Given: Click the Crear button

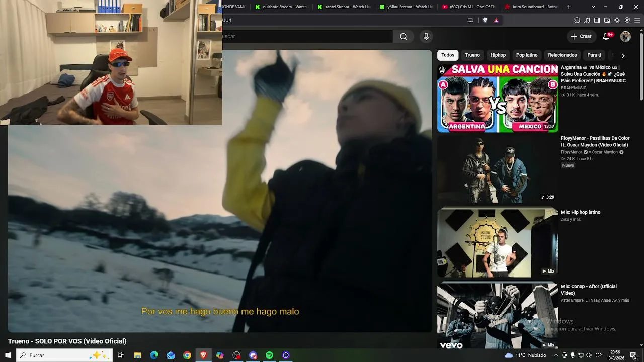Looking at the screenshot, I should point(581,36).
